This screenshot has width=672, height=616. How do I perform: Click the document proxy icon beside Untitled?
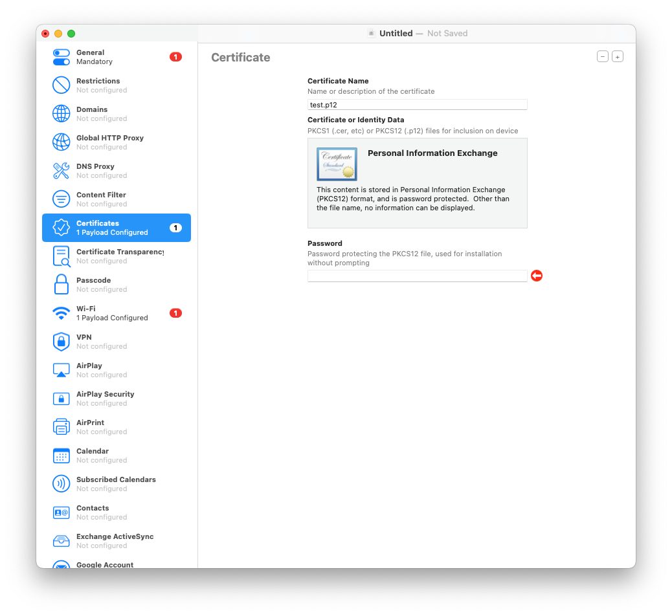[x=372, y=34]
